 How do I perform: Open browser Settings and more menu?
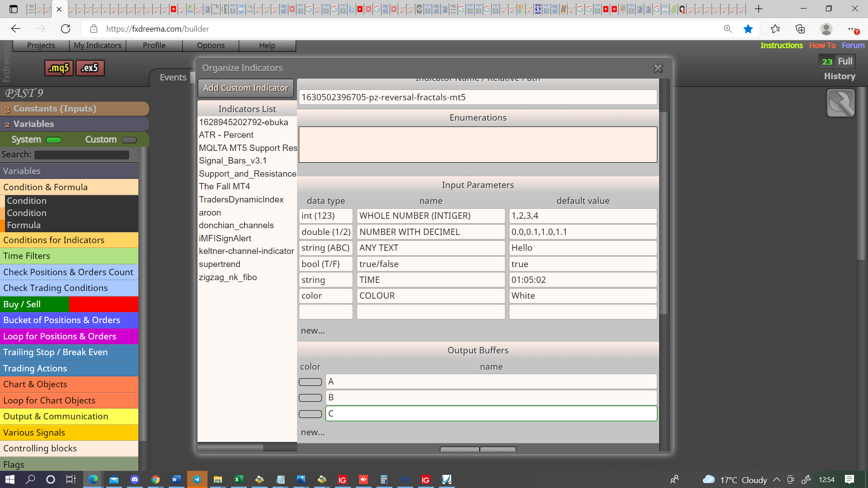[852, 29]
